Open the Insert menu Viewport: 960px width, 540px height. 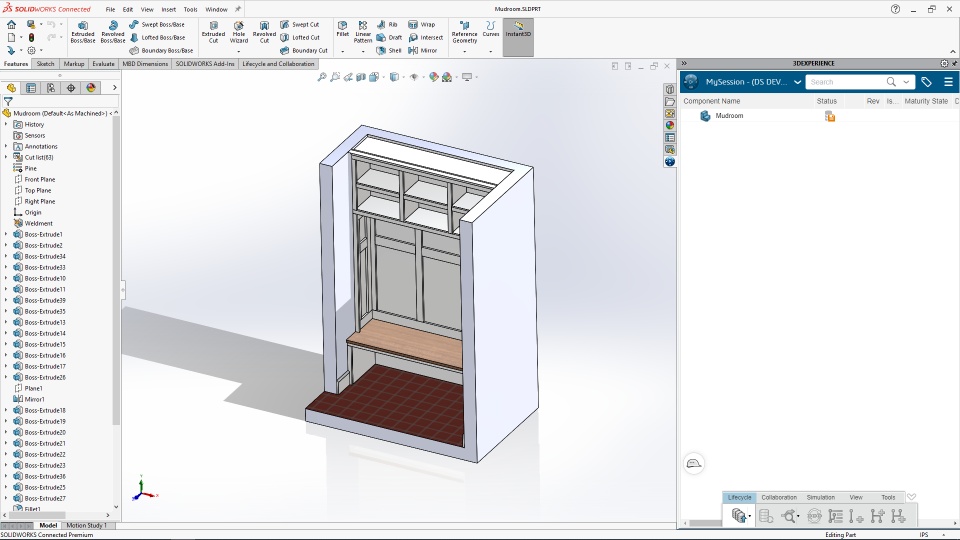pos(169,9)
